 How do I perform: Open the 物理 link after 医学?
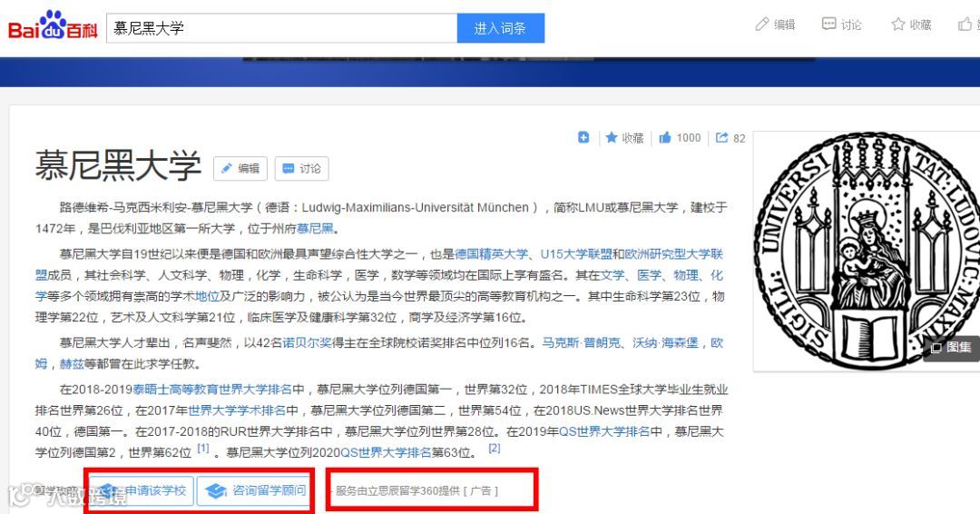[x=686, y=275]
